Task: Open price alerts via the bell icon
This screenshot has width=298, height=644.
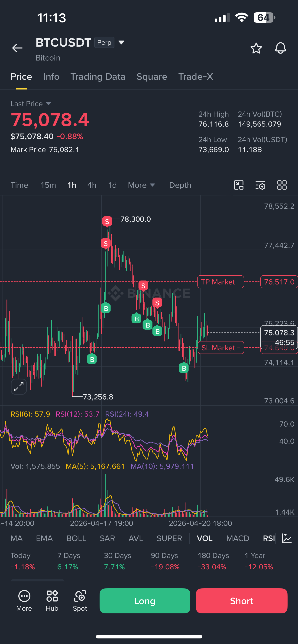Action: (x=281, y=48)
